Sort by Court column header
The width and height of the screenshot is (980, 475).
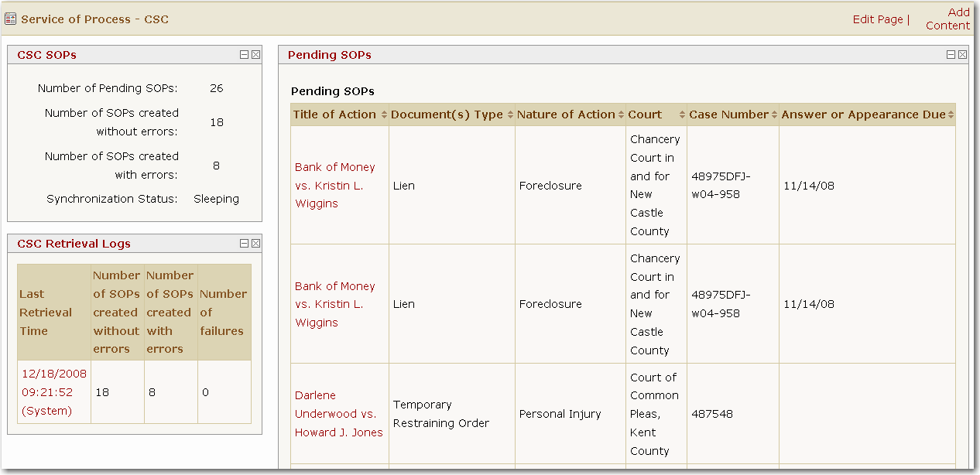point(656,114)
